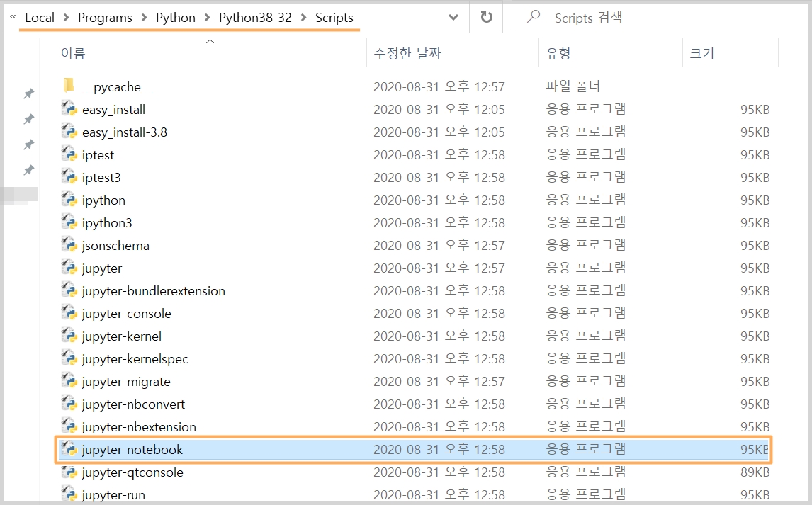Select the ipython file icon
This screenshot has width=812, height=505.
[69, 200]
